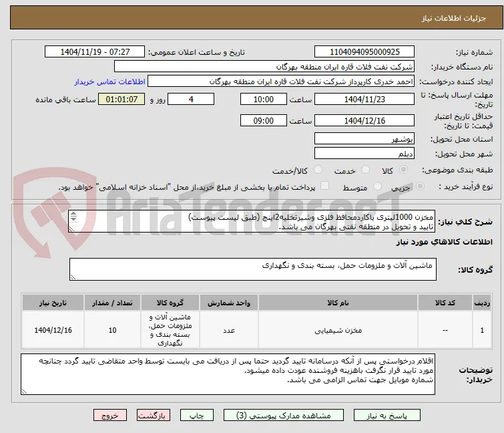Click the پاسخ به نیاز button

pyautogui.click(x=387, y=416)
